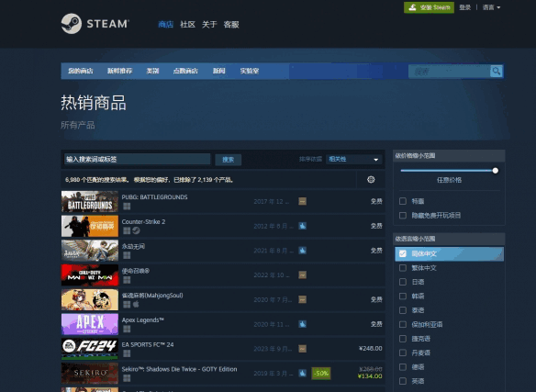The height and width of the screenshot is (392, 536).
Task: Open the PUBG: BATTLEGROUNDS thumbnail
Action: click(x=90, y=201)
